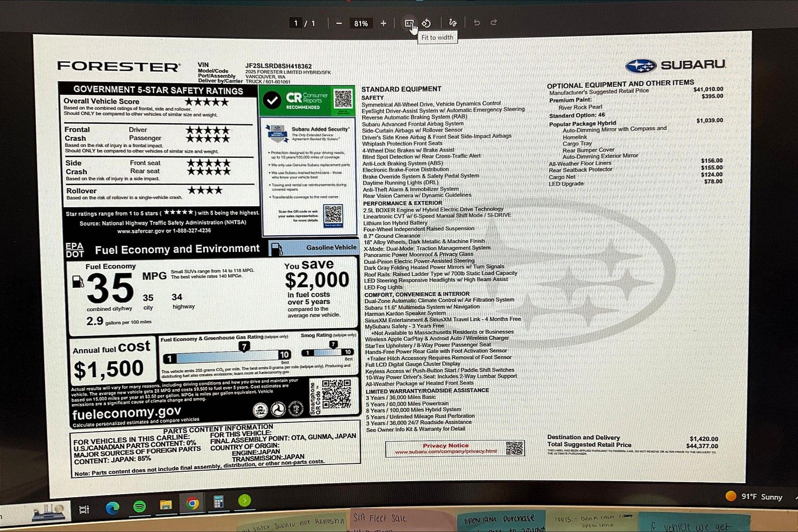The width and height of the screenshot is (798, 532).
Task: Click 'Destination and Delivery' label
Action: 583,437
